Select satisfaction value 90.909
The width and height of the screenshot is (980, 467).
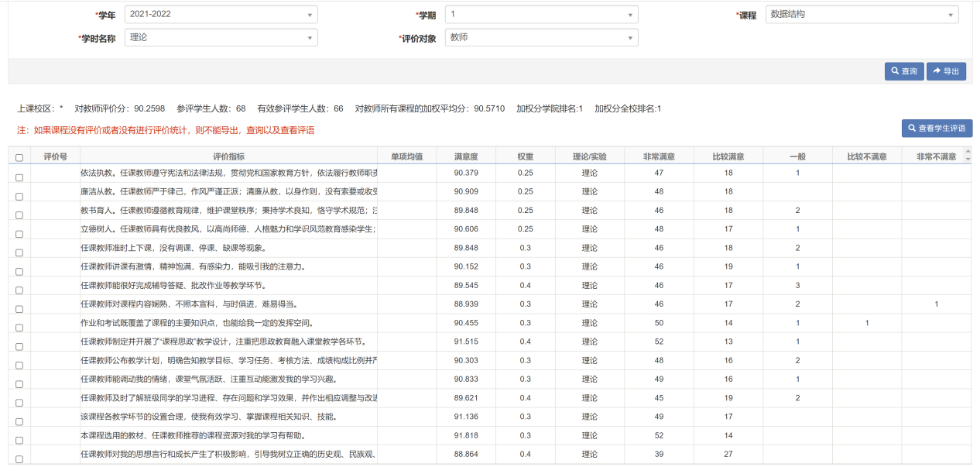[x=466, y=191]
